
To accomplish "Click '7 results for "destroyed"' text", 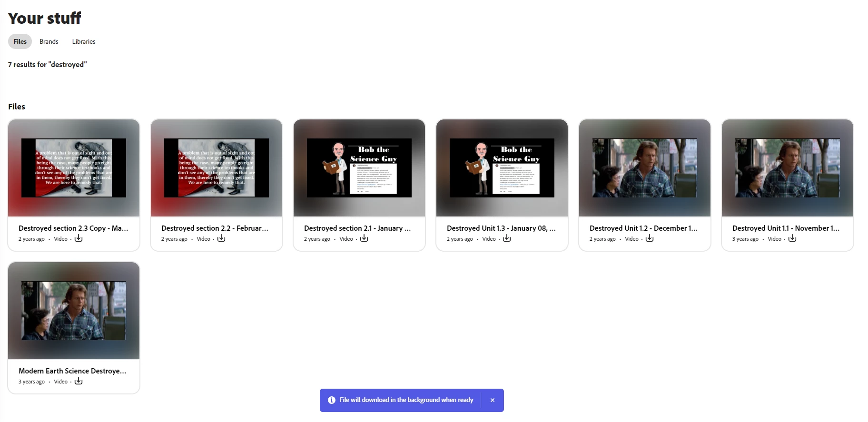I will point(48,64).
